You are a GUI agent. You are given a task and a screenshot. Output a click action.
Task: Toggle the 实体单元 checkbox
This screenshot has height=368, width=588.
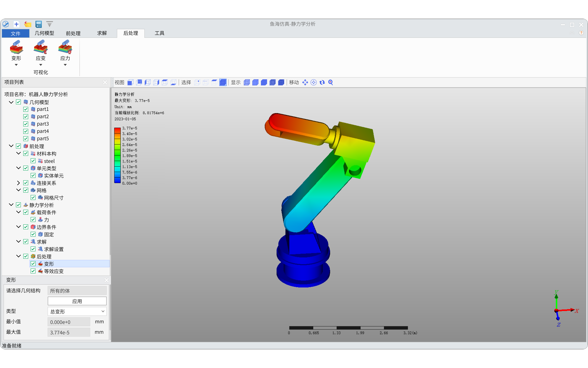pyautogui.click(x=33, y=176)
